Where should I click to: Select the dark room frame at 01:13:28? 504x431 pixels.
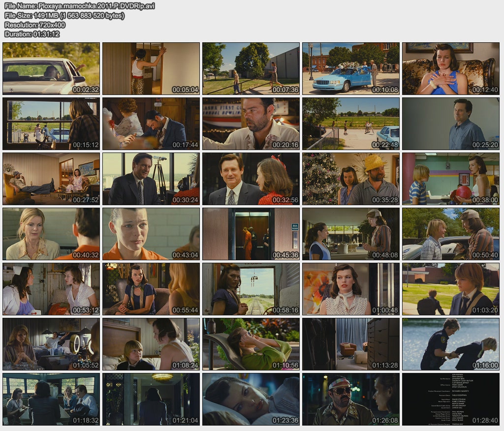tap(351, 344)
